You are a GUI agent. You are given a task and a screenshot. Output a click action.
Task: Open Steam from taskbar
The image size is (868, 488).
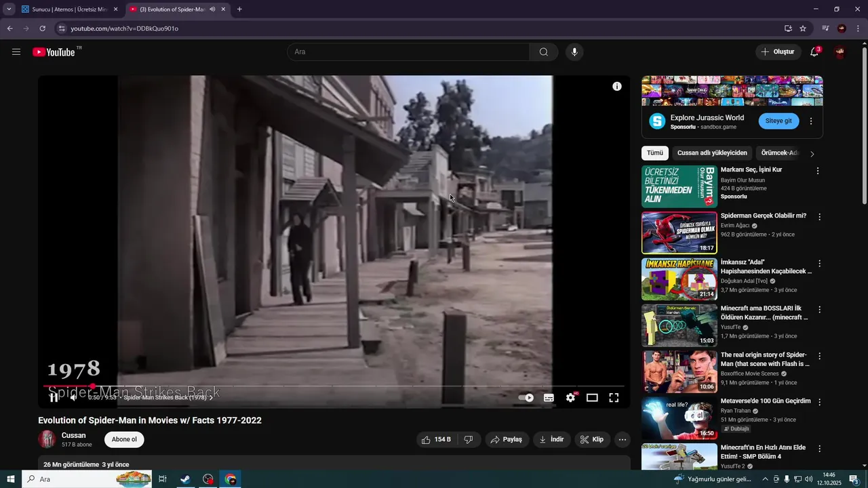(184, 479)
